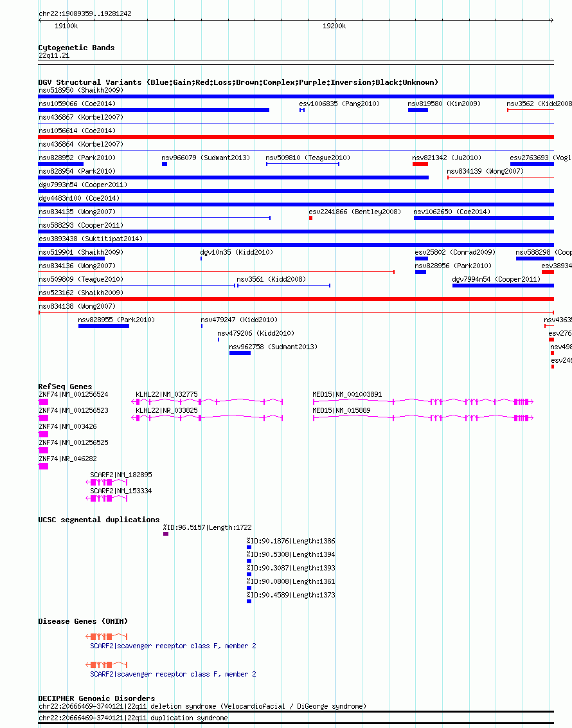Open variant nsv828956 (Park2010)
The width and height of the screenshot is (572, 728).
453,265
